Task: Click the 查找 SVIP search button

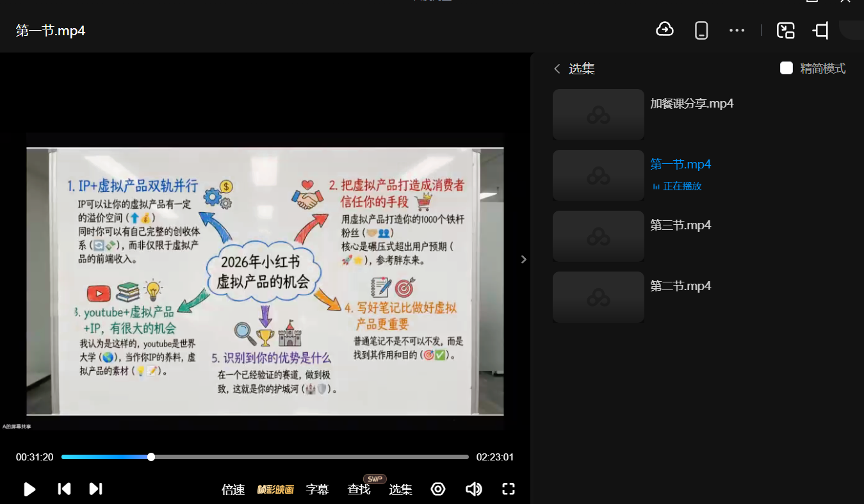Action: point(359,490)
